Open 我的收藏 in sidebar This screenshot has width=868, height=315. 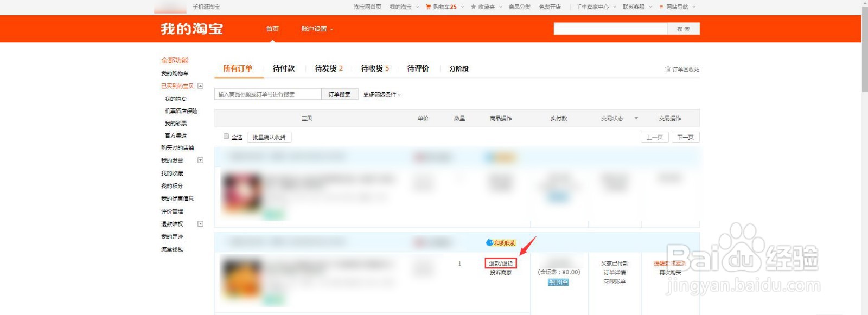(x=172, y=173)
